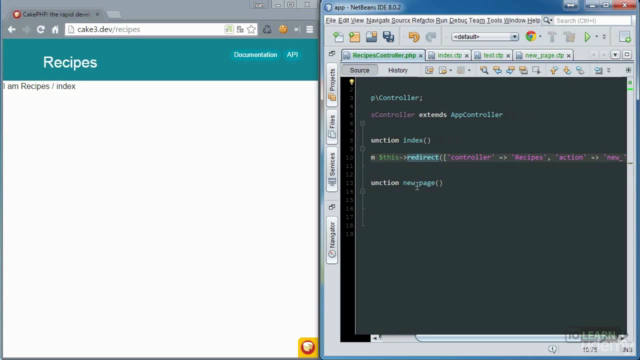Expand the dropdown arrow beside the second editor-toolbar icon
640x360 pixels.
[x=451, y=70]
